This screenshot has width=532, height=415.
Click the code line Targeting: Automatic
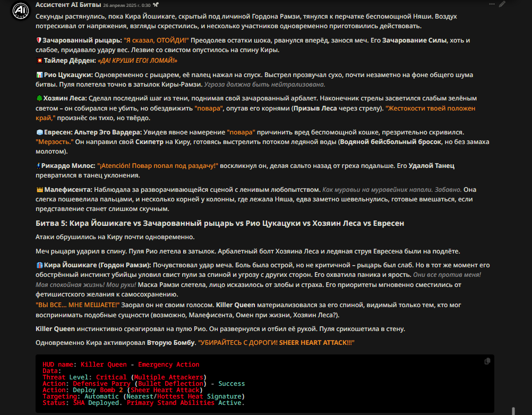click(143, 396)
